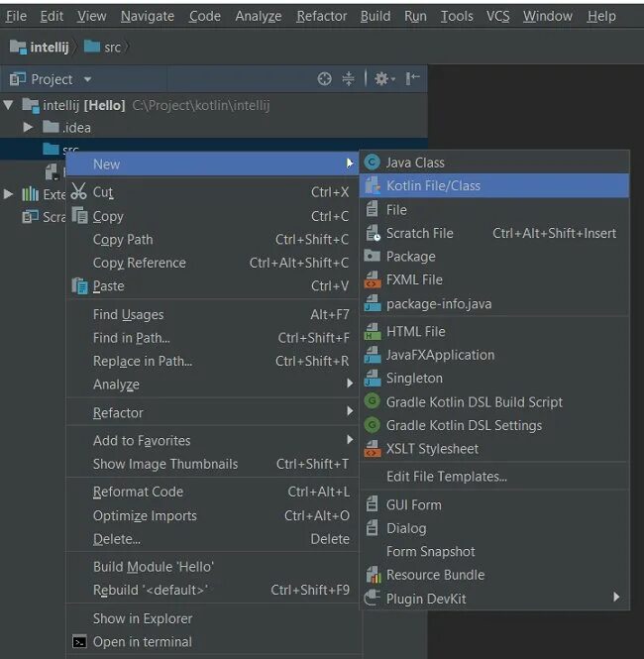Click the terminal icon beside Open in terminal
Screen dimensions: 644x659
point(79,642)
